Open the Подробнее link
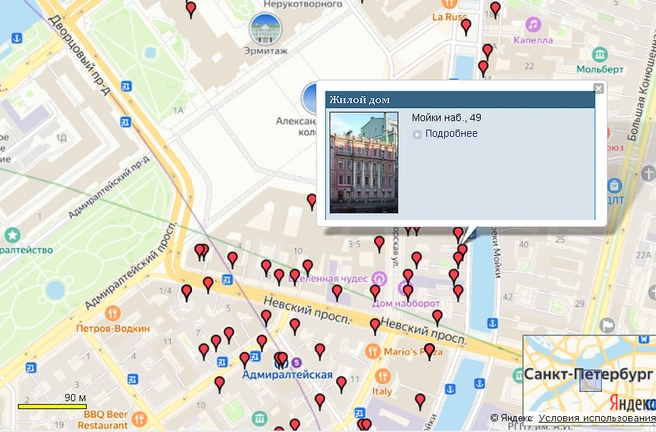656x432 pixels. (451, 133)
